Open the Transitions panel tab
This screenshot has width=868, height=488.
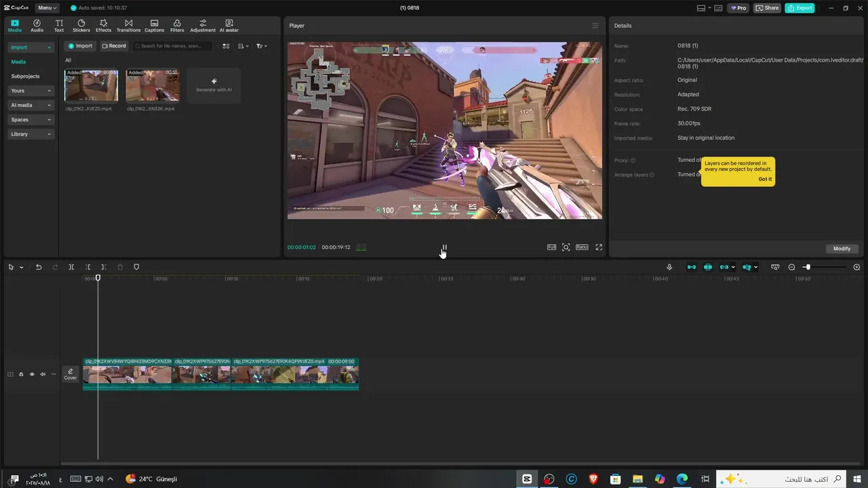[x=128, y=26]
